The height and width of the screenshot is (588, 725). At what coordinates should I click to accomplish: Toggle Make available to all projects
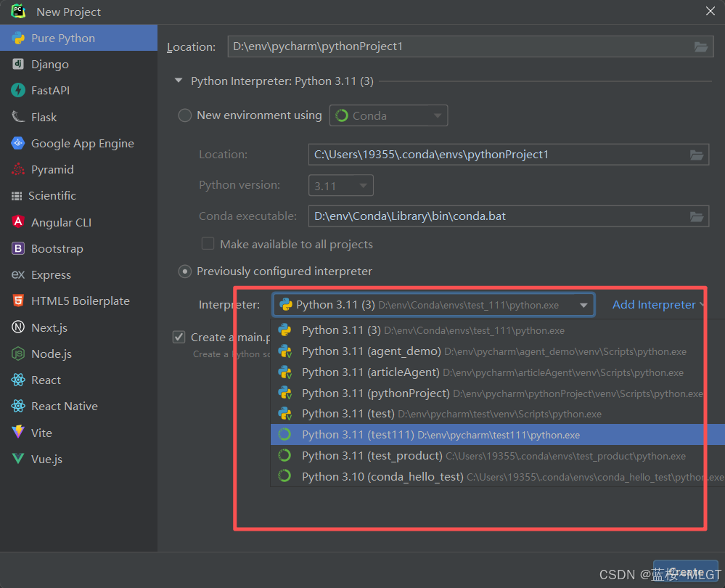coord(208,244)
